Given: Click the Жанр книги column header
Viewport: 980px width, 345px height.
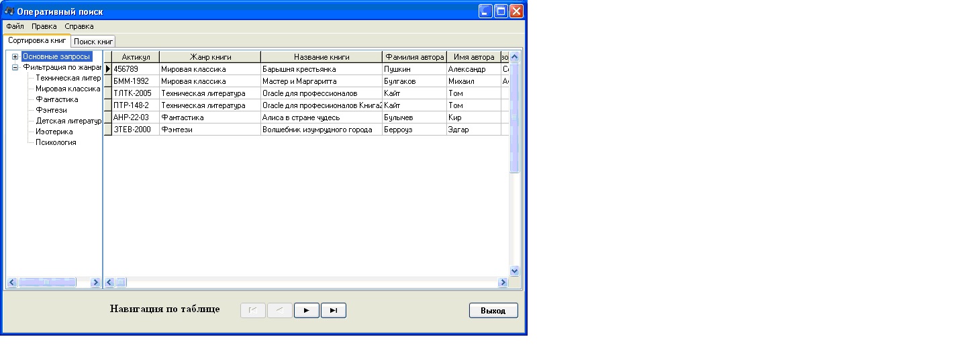Looking at the screenshot, I should click(210, 57).
